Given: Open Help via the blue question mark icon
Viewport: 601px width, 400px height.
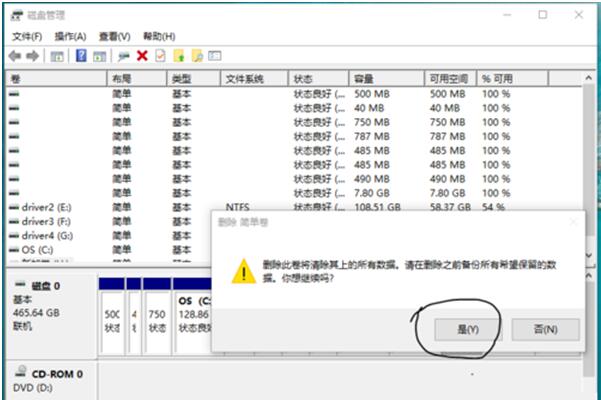Looking at the screenshot, I should pyautogui.click(x=81, y=56).
